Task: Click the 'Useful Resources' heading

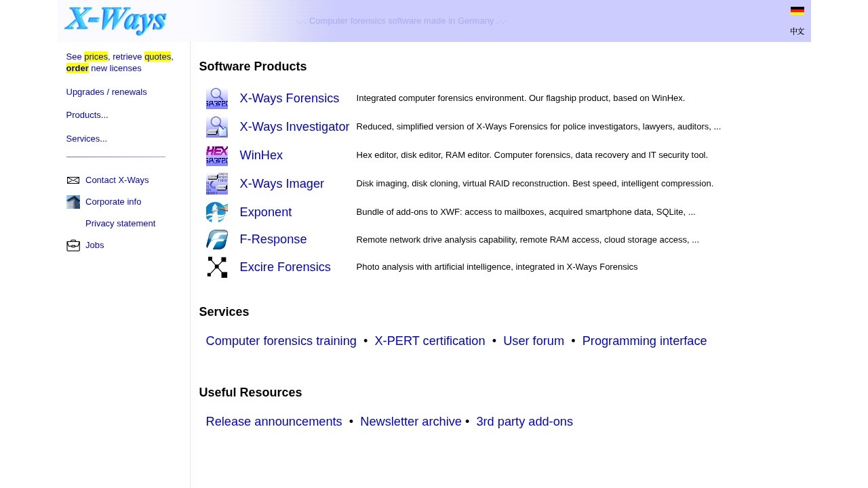Action: [251, 392]
